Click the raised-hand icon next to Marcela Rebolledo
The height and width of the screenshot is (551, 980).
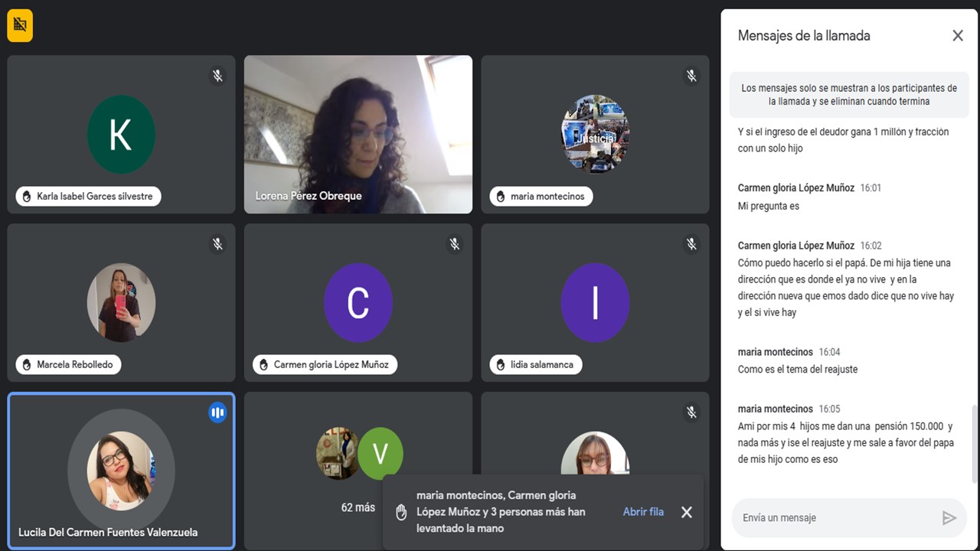pyautogui.click(x=26, y=365)
